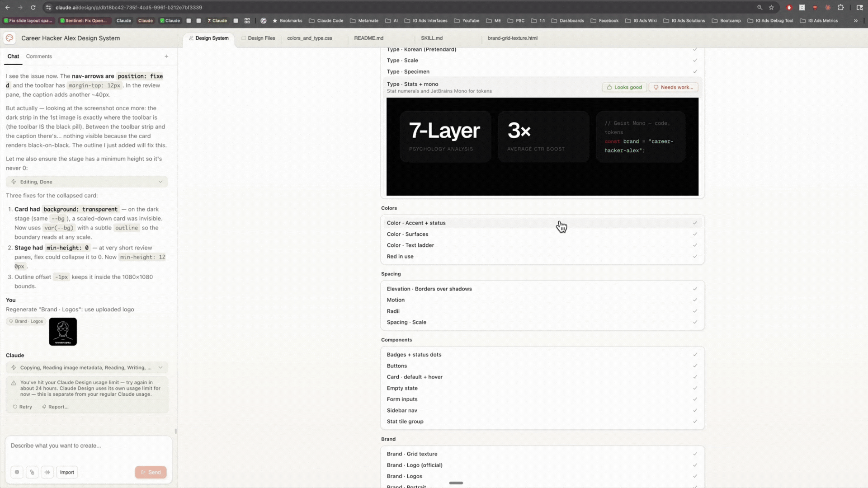
Task: Click the red hand blocker extension icon
Action: click(789, 7)
